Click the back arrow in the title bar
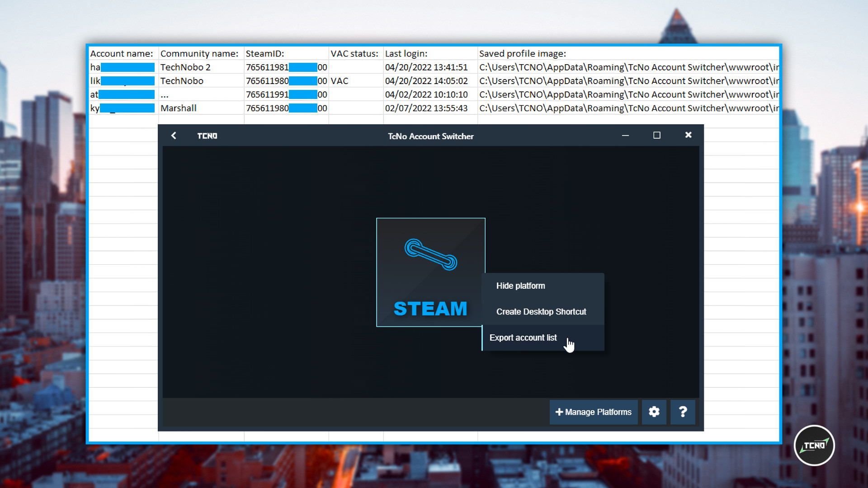This screenshot has width=868, height=488. point(174,136)
